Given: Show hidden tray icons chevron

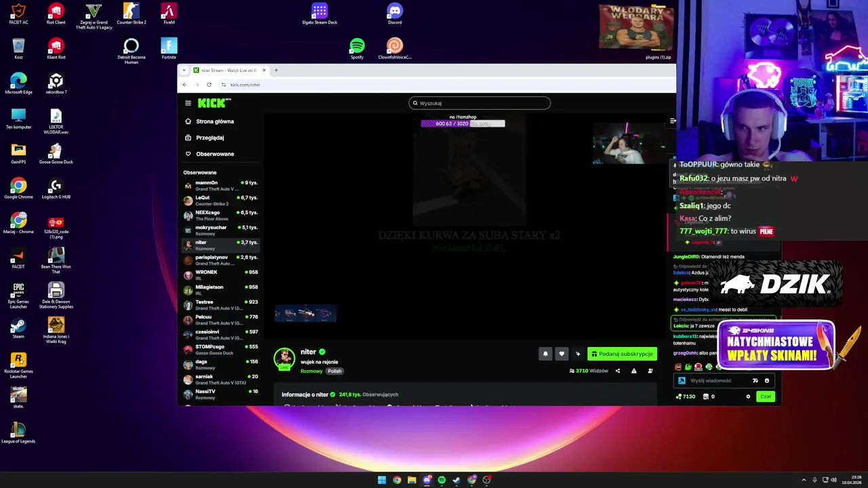Looking at the screenshot, I should [805, 480].
